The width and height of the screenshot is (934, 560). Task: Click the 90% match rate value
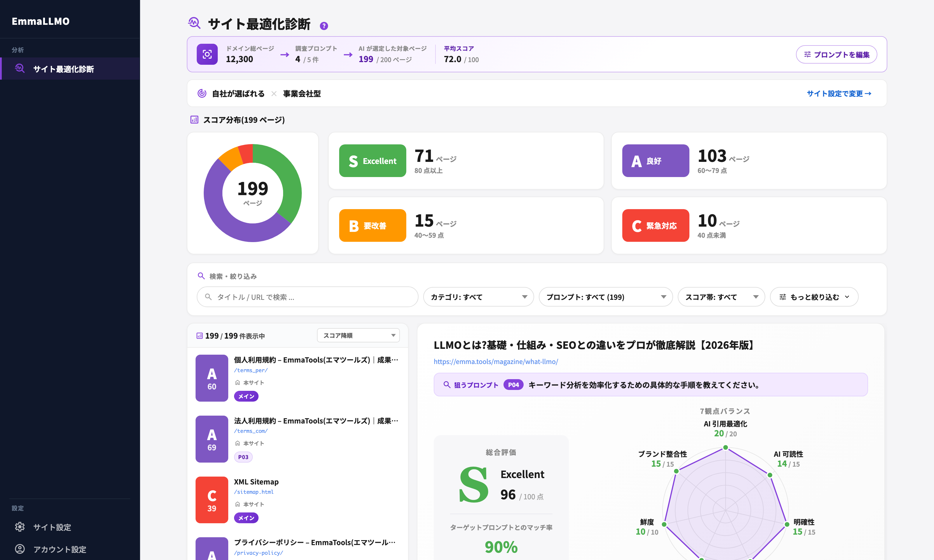point(501,547)
